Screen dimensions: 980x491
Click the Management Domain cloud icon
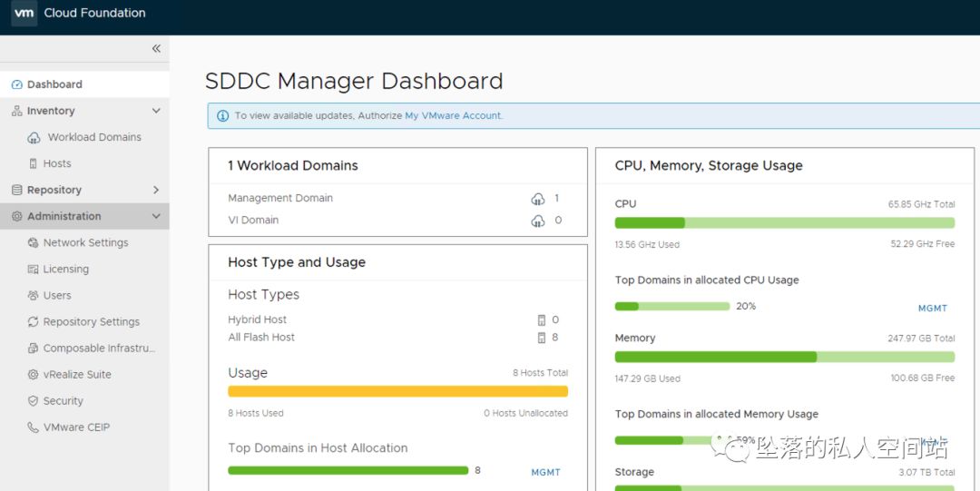tap(538, 199)
